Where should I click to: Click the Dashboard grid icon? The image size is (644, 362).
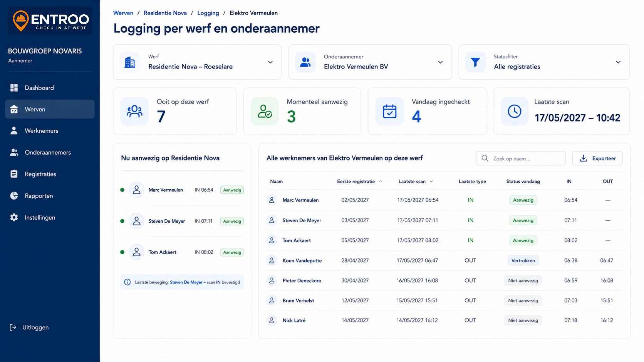click(14, 88)
